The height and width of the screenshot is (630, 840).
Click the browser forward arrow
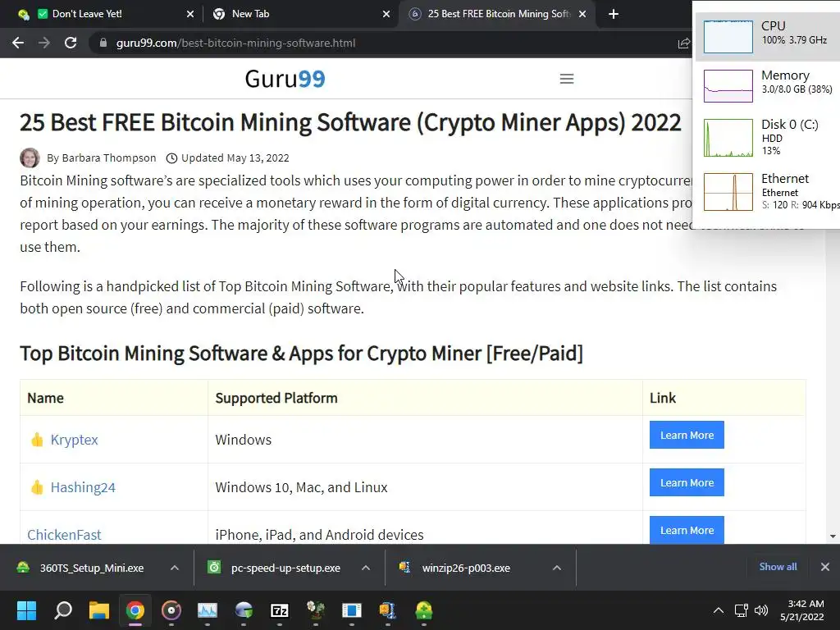click(44, 43)
